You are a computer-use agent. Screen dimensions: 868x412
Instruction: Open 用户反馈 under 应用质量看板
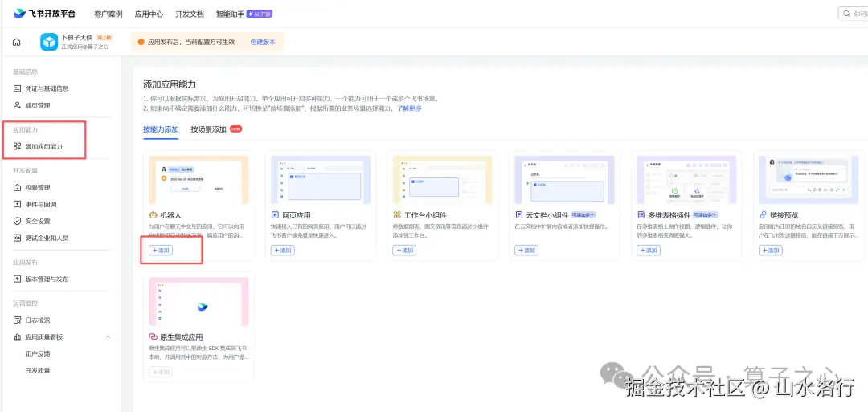tap(38, 353)
